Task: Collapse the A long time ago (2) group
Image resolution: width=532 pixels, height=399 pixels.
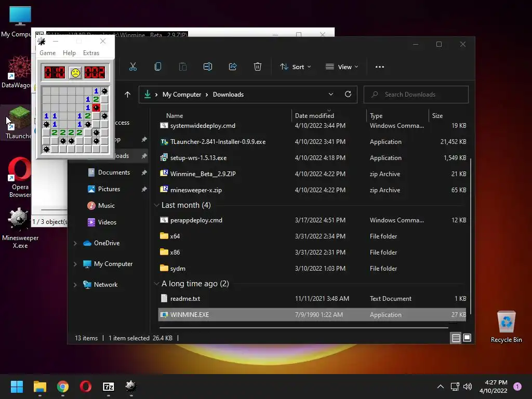Action: pos(156,284)
